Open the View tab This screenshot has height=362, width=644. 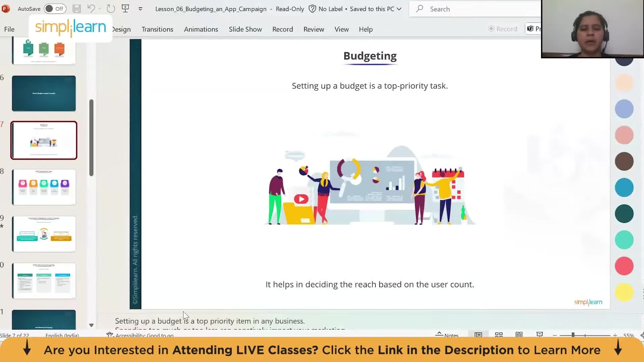click(341, 29)
